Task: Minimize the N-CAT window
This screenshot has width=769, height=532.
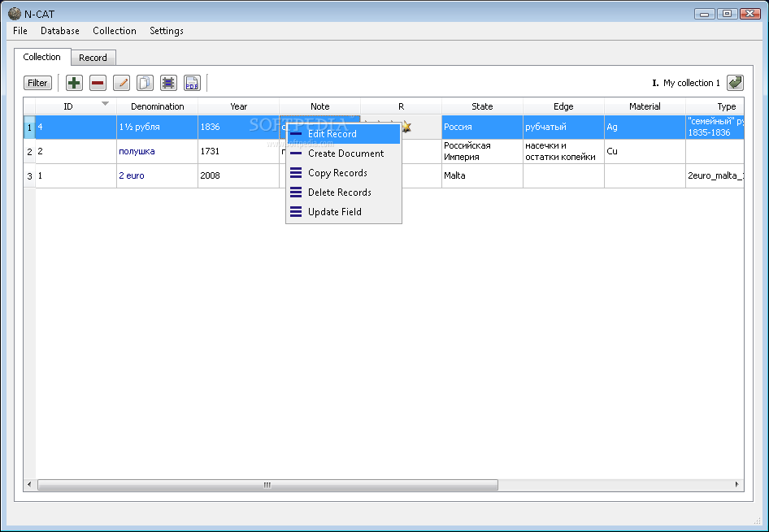Action: pyautogui.click(x=704, y=14)
